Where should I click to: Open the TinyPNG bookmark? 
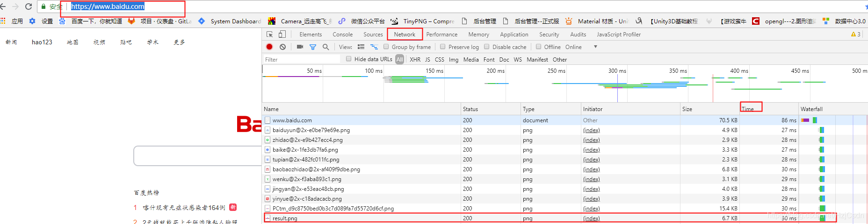423,21
